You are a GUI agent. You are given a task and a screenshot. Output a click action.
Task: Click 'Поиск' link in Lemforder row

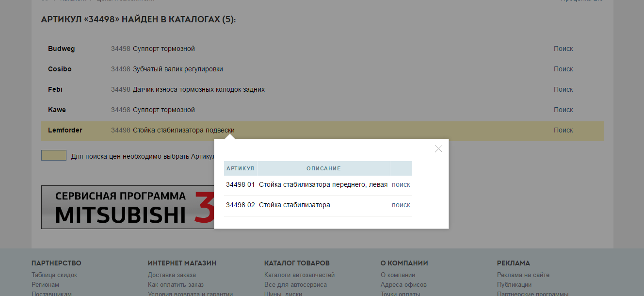click(563, 130)
